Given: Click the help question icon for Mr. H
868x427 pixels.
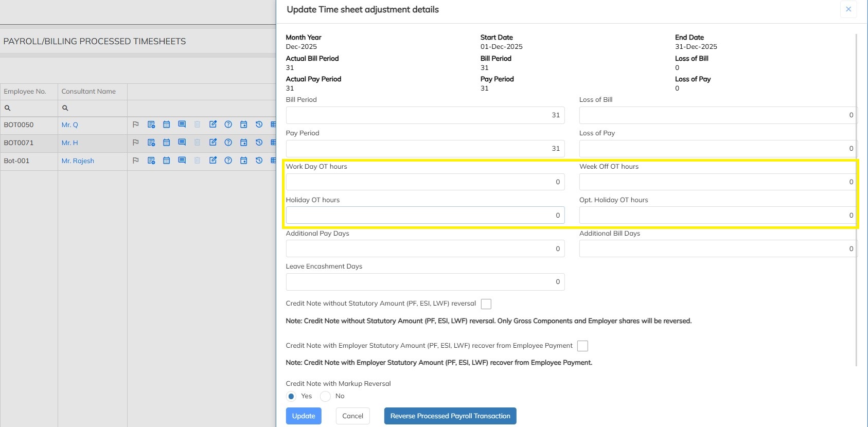Looking at the screenshot, I should pos(228,143).
